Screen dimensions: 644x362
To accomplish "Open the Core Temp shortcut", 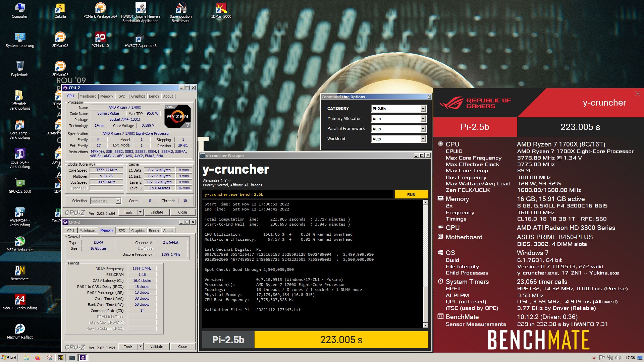I will [20, 129].
